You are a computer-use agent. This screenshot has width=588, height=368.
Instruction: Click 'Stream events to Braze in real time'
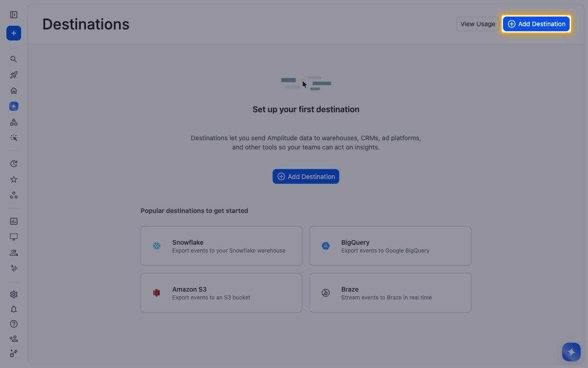pyautogui.click(x=386, y=298)
